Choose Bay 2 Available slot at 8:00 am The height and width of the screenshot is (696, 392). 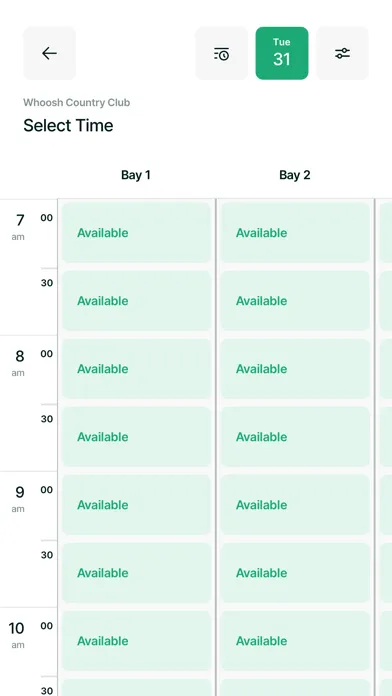[x=295, y=368]
